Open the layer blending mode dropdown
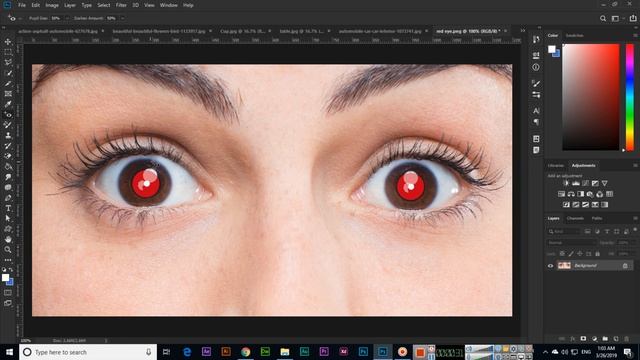This screenshot has height=360, width=640. pyautogui.click(x=572, y=242)
